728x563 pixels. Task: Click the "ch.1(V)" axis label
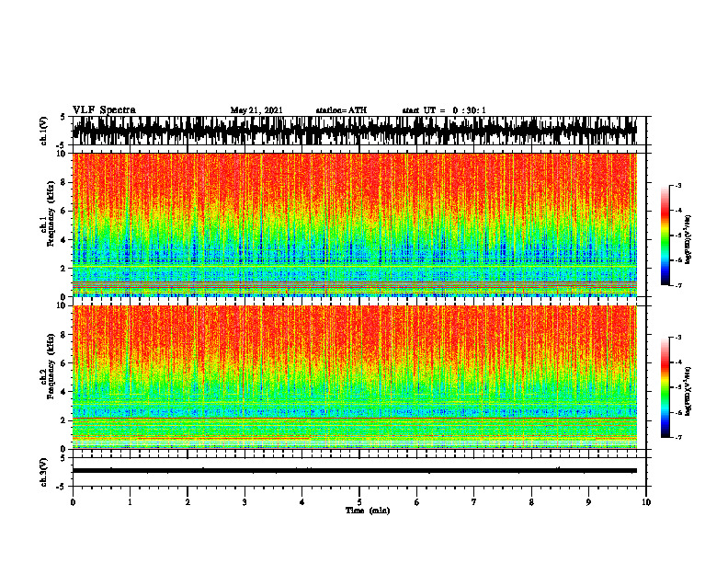click(44, 131)
